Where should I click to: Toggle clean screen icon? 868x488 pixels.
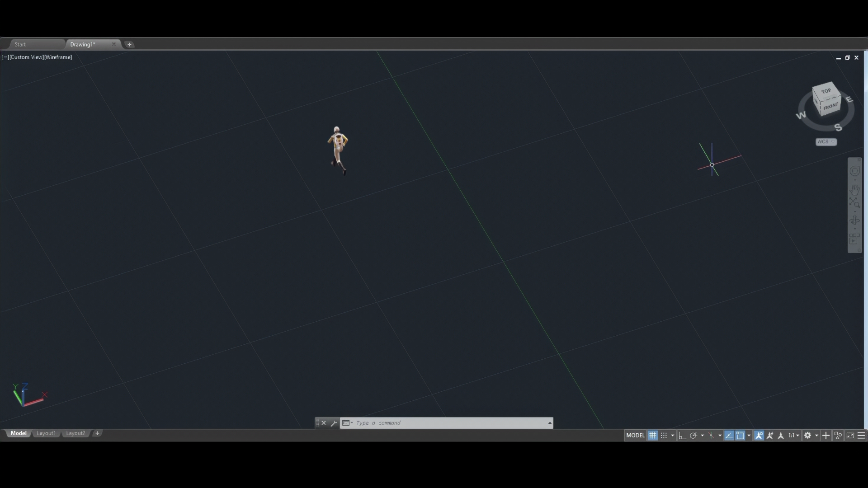pyautogui.click(x=850, y=436)
